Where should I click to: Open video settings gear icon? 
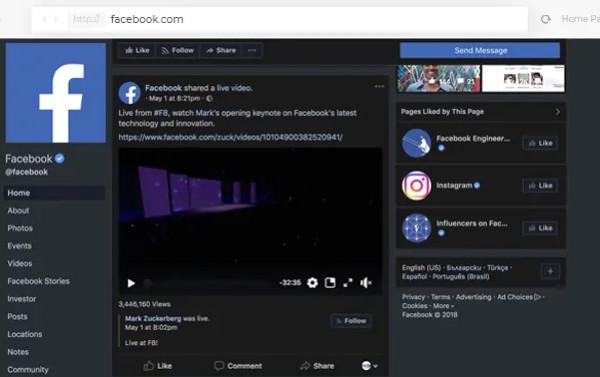tap(312, 283)
